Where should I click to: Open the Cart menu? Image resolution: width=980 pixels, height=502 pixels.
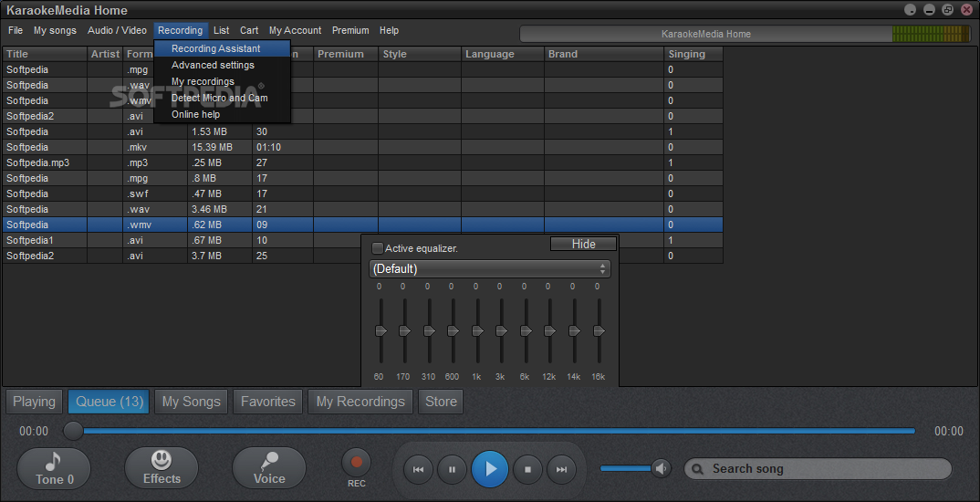(249, 30)
